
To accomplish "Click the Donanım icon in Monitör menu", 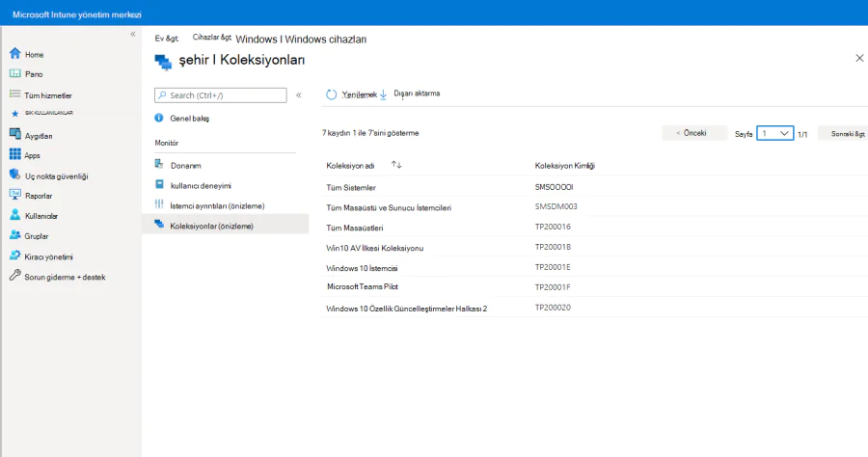I will (x=159, y=164).
